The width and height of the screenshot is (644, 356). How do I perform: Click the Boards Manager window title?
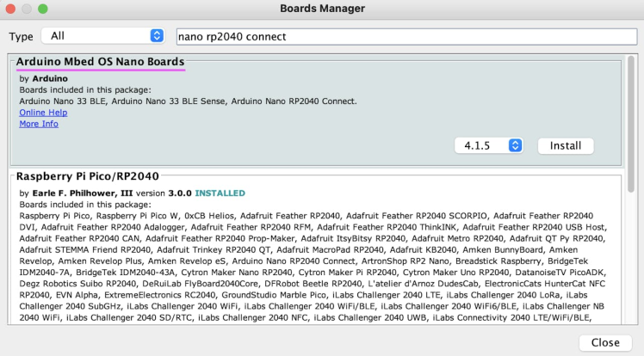click(322, 9)
